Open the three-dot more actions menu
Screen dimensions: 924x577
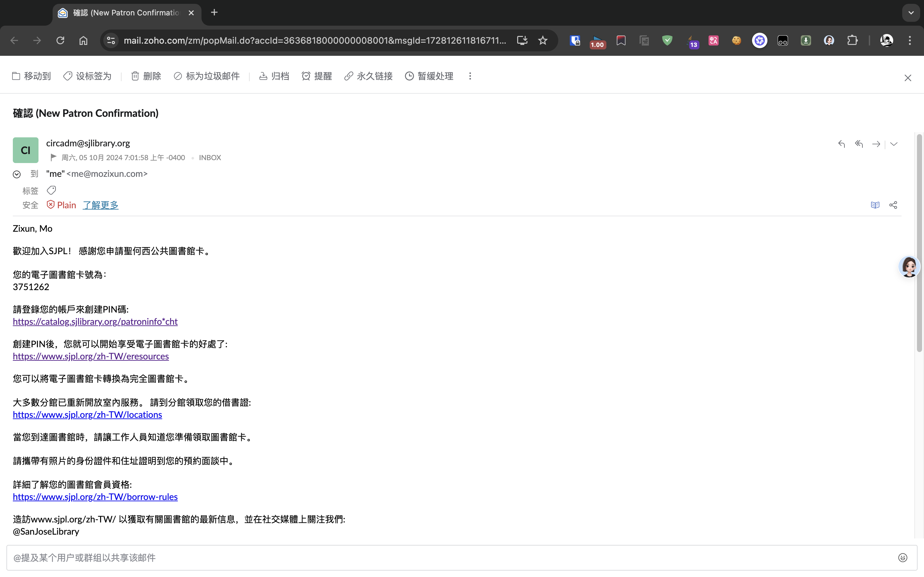[470, 76]
